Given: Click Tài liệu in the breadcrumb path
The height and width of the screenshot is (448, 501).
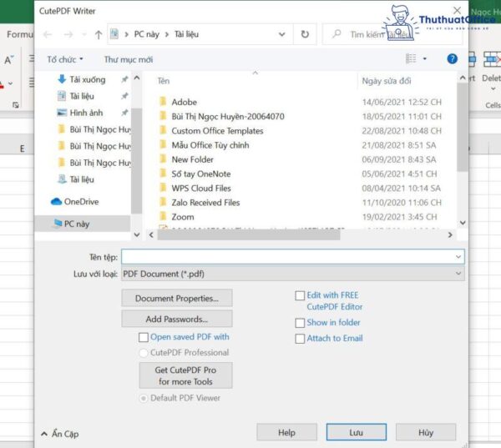Looking at the screenshot, I should pos(186,34).
